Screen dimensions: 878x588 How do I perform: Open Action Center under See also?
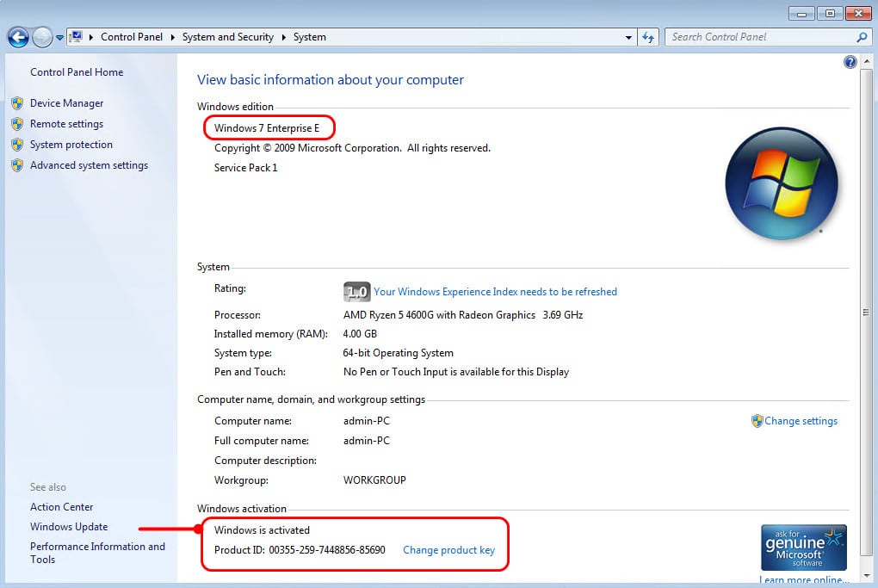point(62,507)
